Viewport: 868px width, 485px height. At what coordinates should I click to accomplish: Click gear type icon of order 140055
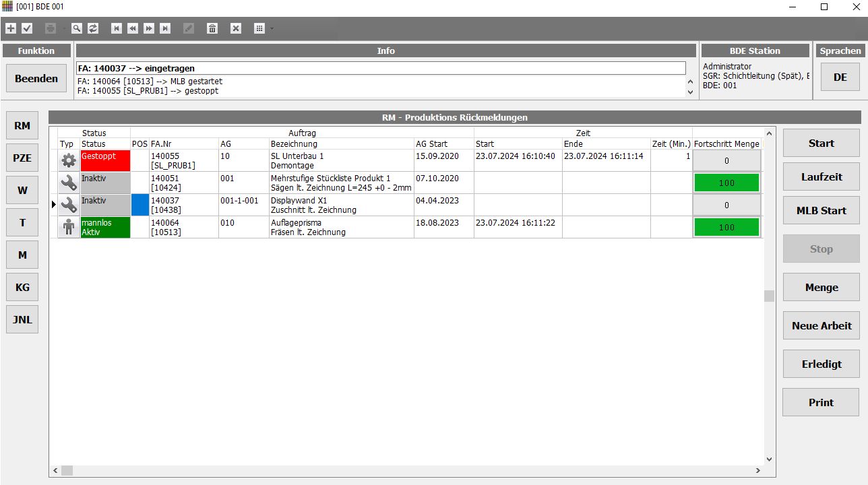pyautogui.click(x=69, y=161)
